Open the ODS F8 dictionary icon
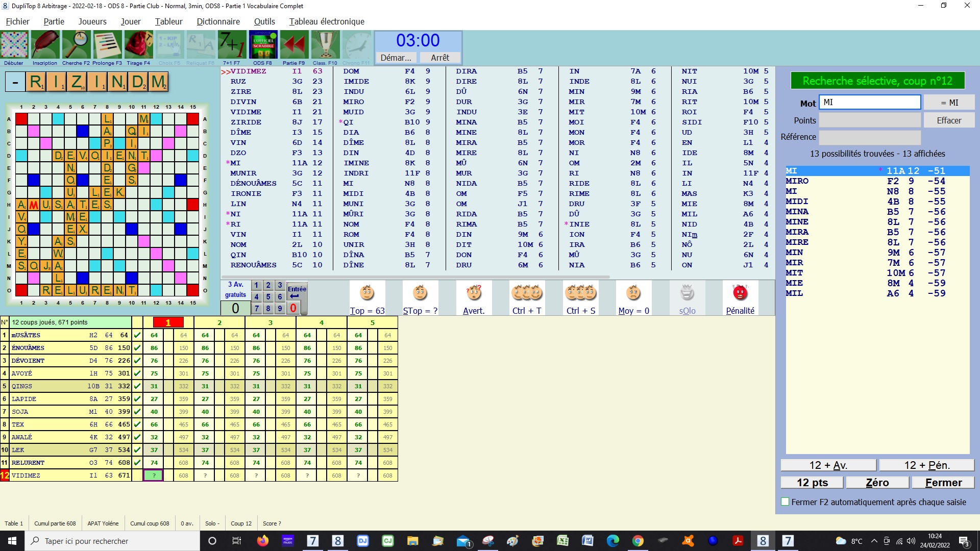 263,45
